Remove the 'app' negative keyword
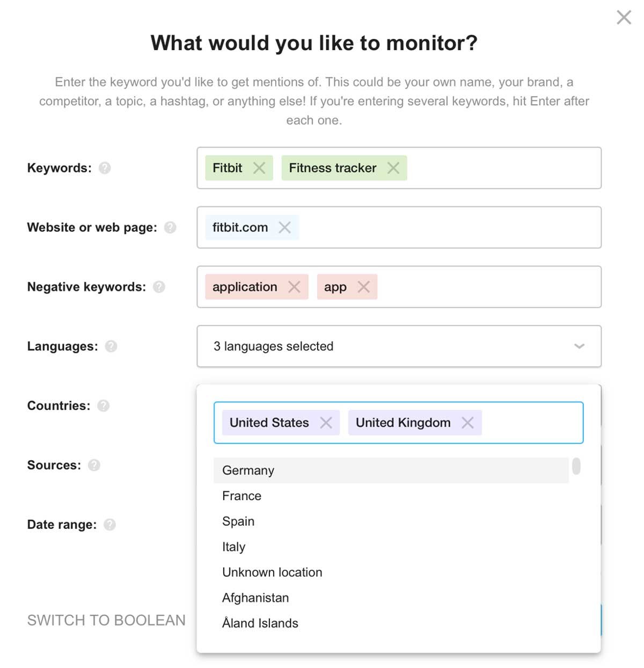 [x=364, y=287]
